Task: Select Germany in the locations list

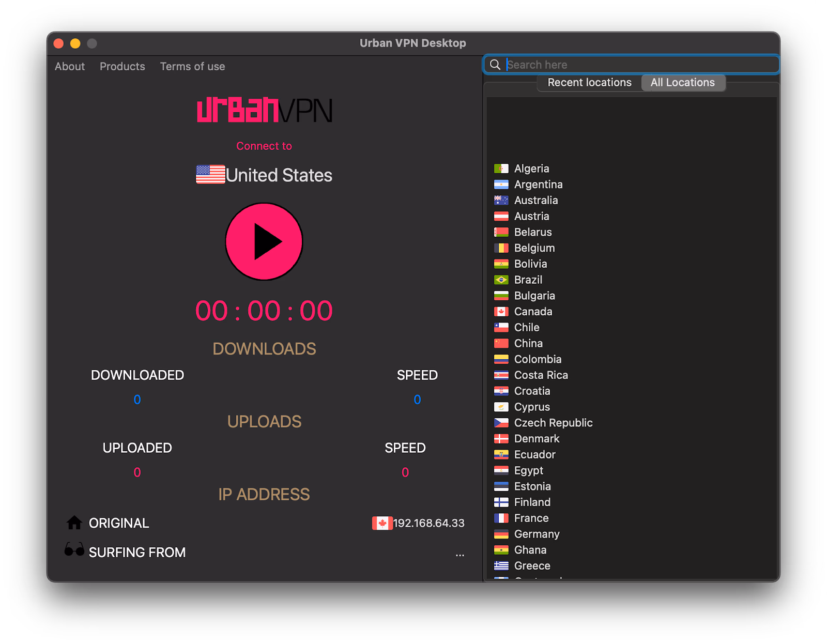Action: click(x=537, y=534)
